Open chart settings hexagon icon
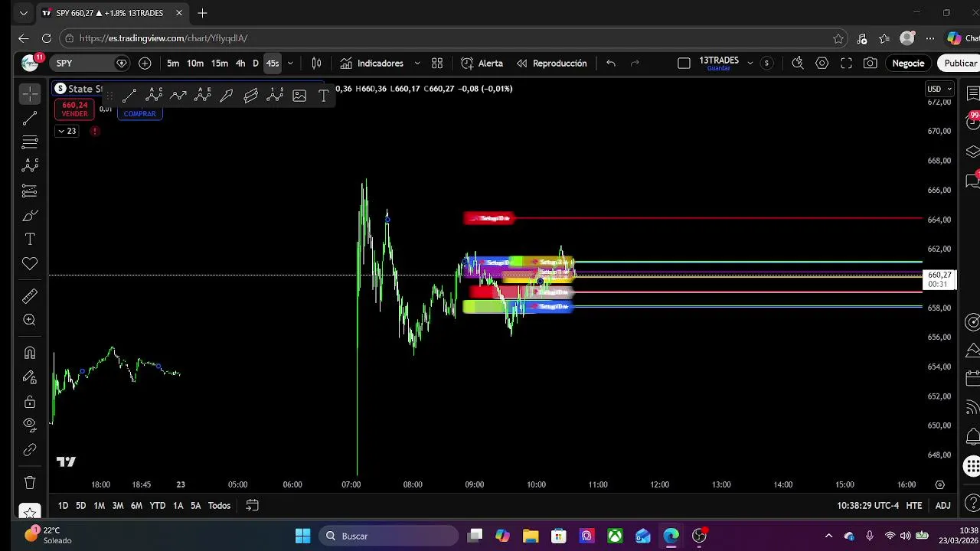980x551 pixels. (822, 64)
